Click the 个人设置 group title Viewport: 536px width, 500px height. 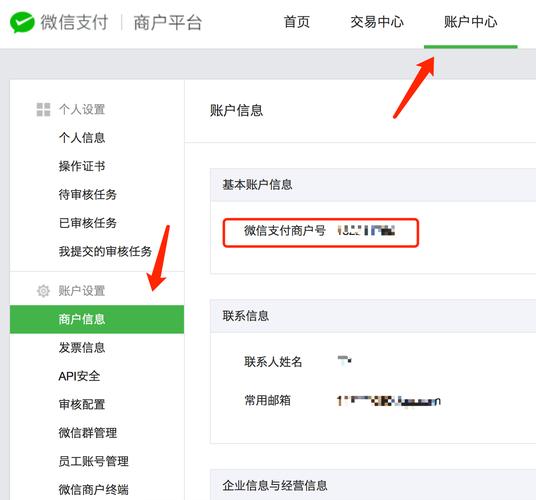click(82, 109)
